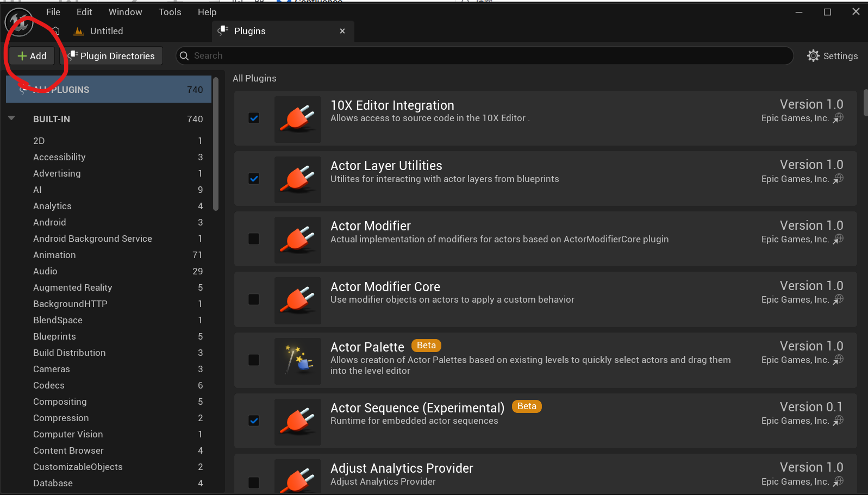
Task: Click the Settings gear icon
Action: (813, 56)
